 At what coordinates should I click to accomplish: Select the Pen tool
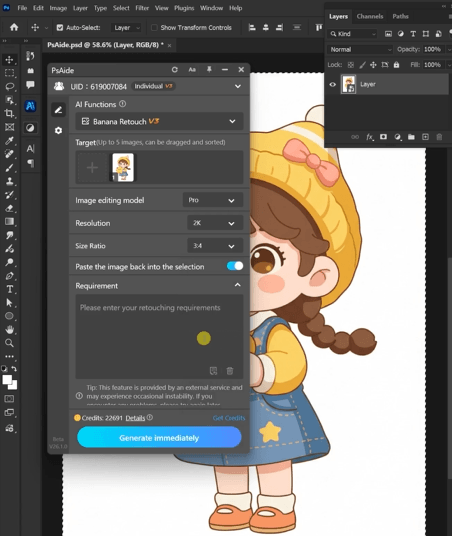coord(9,276)
